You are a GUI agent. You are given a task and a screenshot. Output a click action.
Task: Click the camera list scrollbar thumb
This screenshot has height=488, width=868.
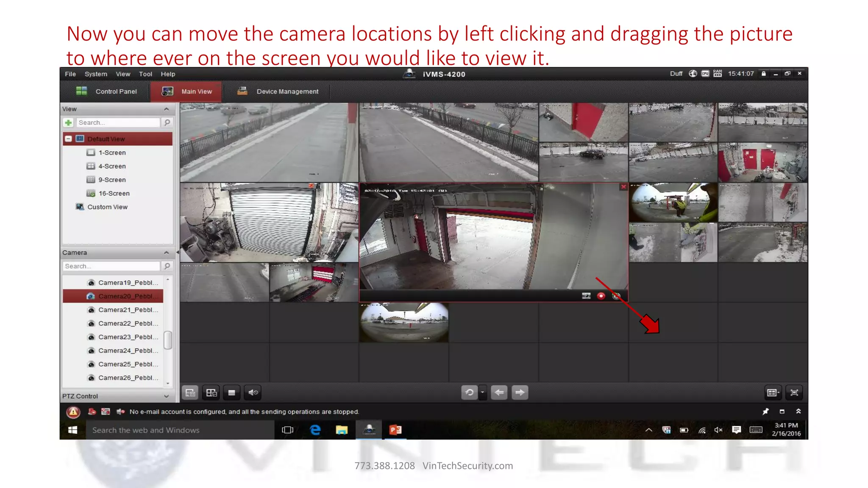pos(168,340)
